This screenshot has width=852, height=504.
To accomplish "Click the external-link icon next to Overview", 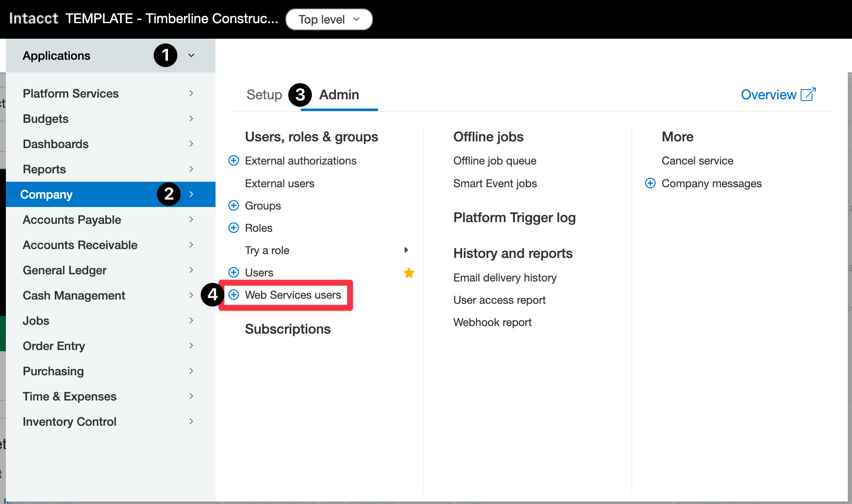I will (x=809, y=94).
